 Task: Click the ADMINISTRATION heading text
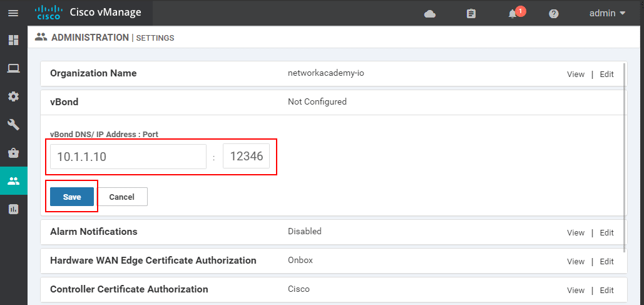tap(90, 38)
